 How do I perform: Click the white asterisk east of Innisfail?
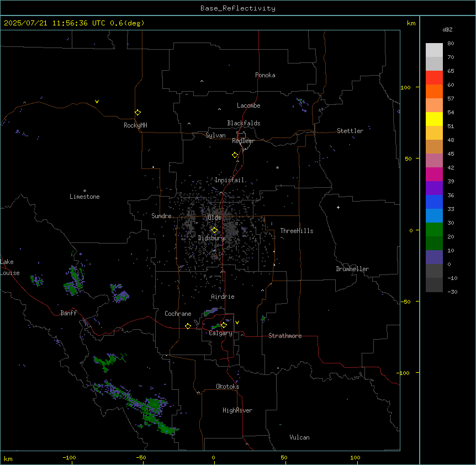(x=277, y=167)
